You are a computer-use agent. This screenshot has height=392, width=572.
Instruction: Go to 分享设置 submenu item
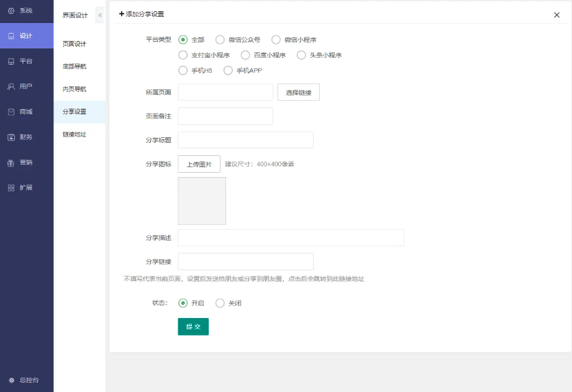75,112
